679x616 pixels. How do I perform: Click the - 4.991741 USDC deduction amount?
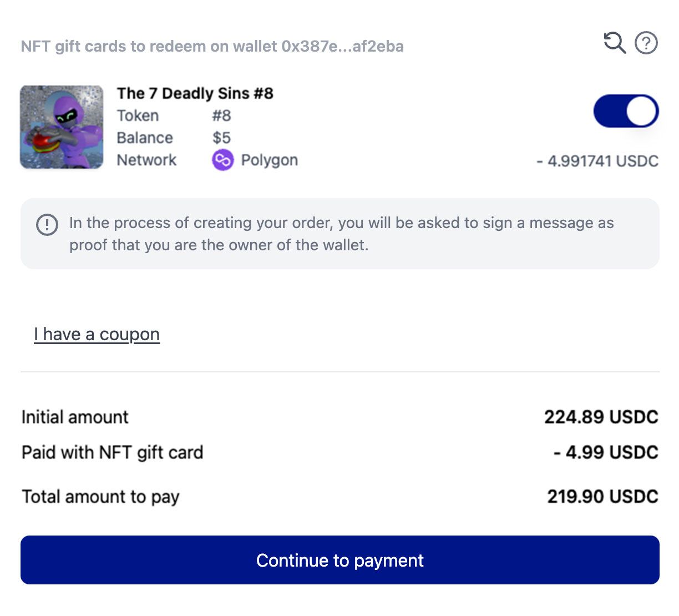point(597,161)
